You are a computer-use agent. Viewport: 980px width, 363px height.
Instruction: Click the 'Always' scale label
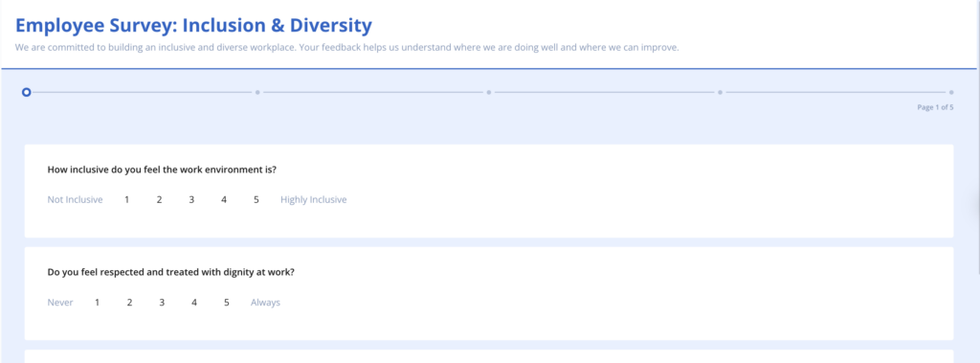click(x=266, y=303)
